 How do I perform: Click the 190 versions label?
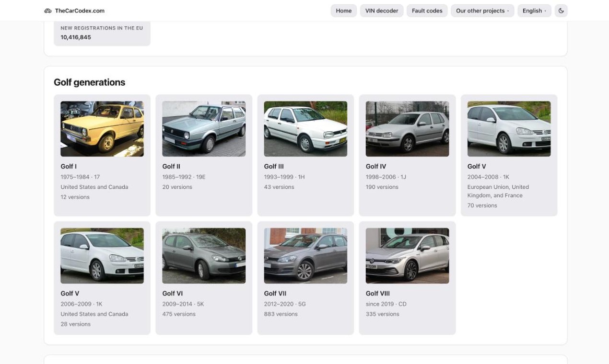tap(382, 187)
